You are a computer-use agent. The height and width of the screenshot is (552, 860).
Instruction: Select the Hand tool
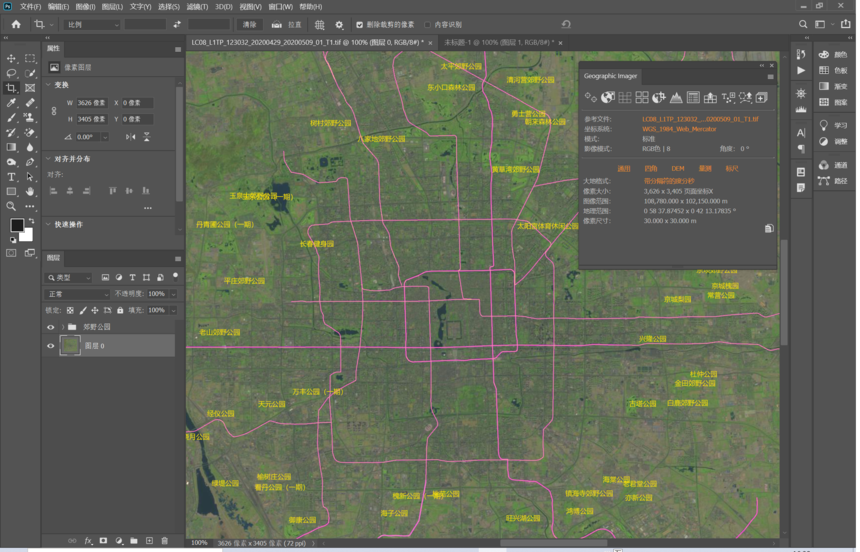click(30, 191)
